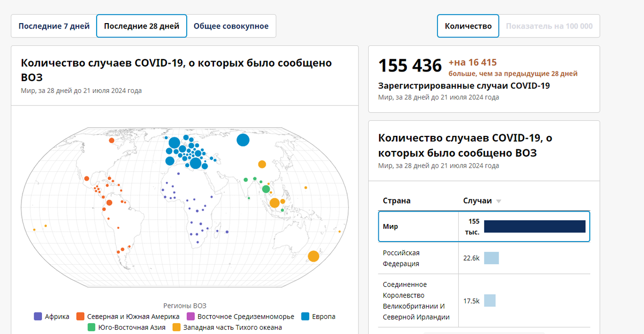The width and height of the screenshot is (644, 334).
Task: Switch to "Показатель на 100 000" view
Action: pyautogui.click(x=549, y=25)
